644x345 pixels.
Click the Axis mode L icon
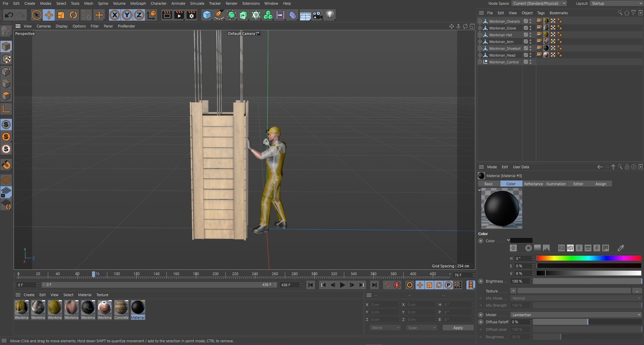(x=6, y=109)
